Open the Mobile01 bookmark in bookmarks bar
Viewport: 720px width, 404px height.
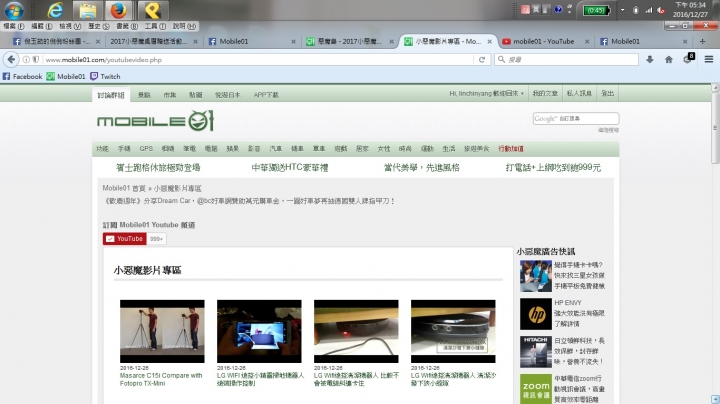[x=66, y=76]
